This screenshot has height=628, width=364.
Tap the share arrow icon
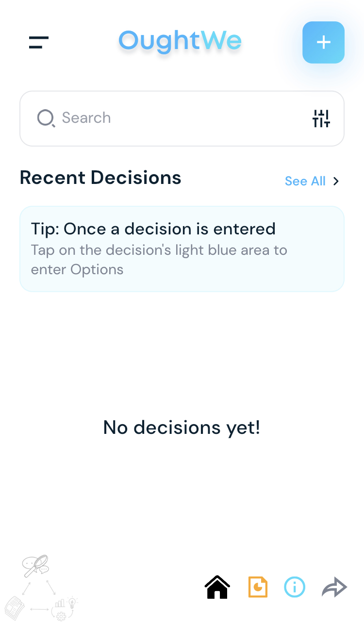(x=334, y=587)
